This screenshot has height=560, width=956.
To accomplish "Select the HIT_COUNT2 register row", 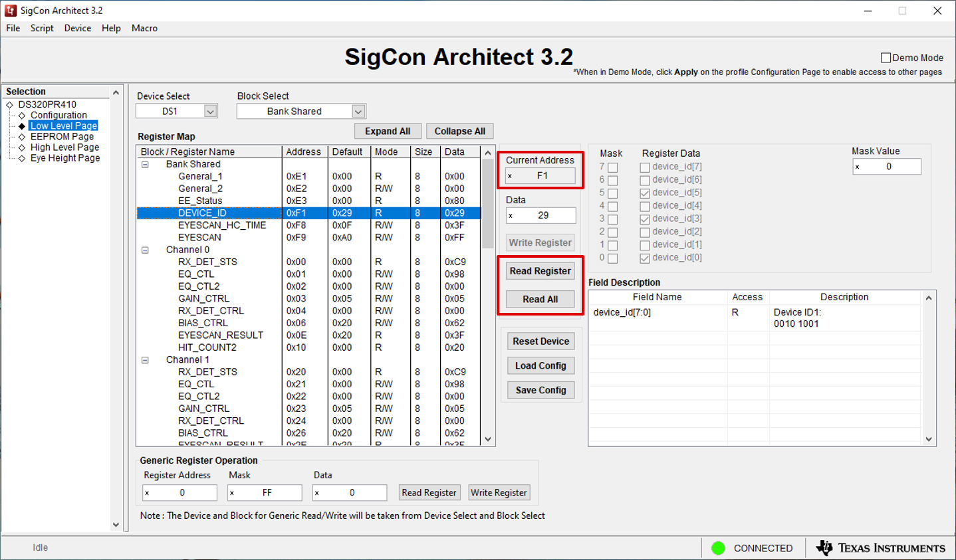I will point(308,347).
